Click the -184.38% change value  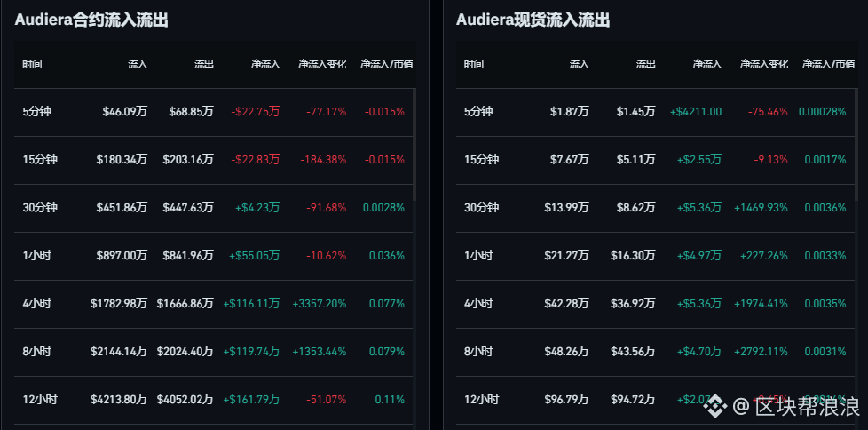tap(323, 160)
